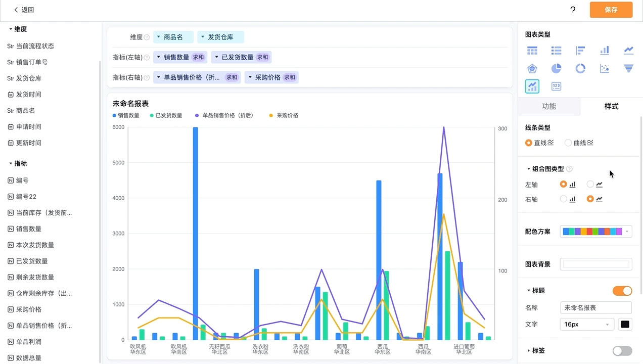Open dropdown of 销售数量 indicator chip
The width and height of the screenshot is (643, 364).
click(158, 58)
